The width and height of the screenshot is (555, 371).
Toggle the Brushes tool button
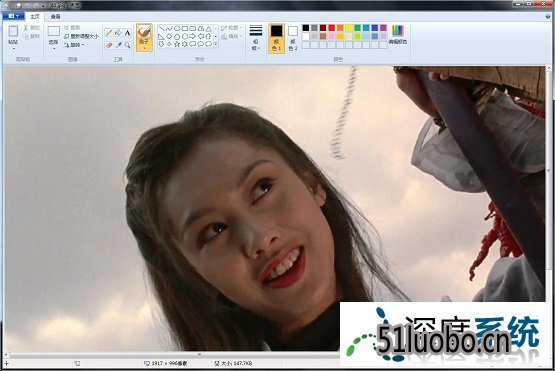pyautogui.click(x=144, y=38)
